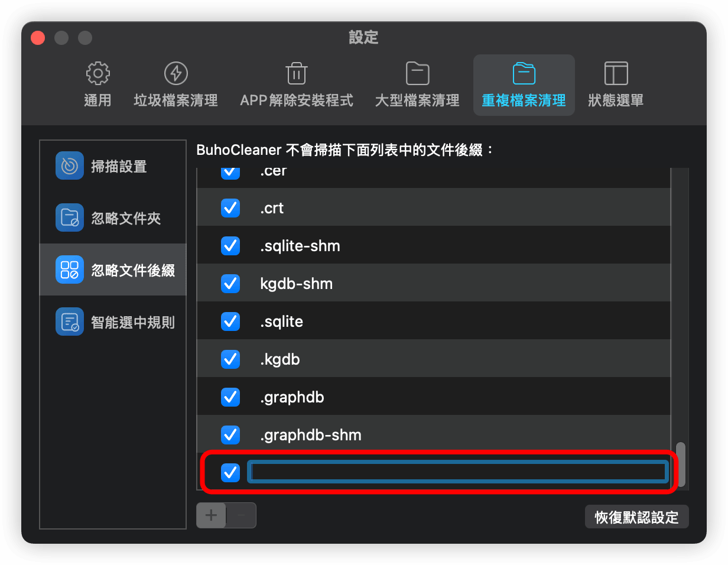The image size is (728, 565).
Task: Open the 通用 general settings gear icon
Action: click(97, 73)
